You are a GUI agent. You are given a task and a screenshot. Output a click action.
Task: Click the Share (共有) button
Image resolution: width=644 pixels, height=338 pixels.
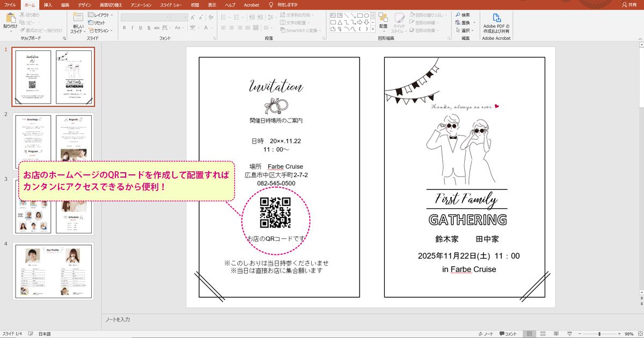(632, 4)
